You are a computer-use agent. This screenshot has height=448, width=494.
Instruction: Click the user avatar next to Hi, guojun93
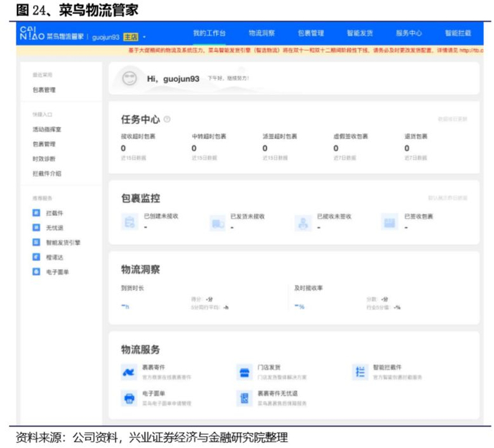pos(129,78)
